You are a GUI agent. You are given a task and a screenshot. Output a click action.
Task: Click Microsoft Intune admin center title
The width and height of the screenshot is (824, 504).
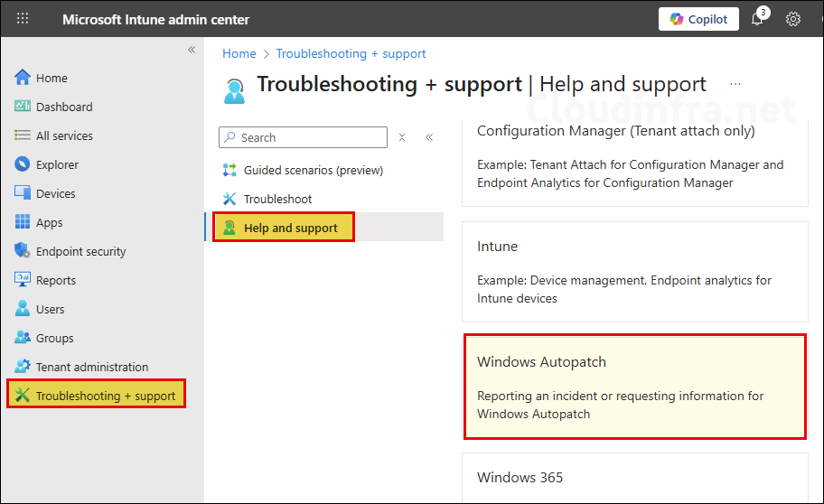tap(155, 20)
